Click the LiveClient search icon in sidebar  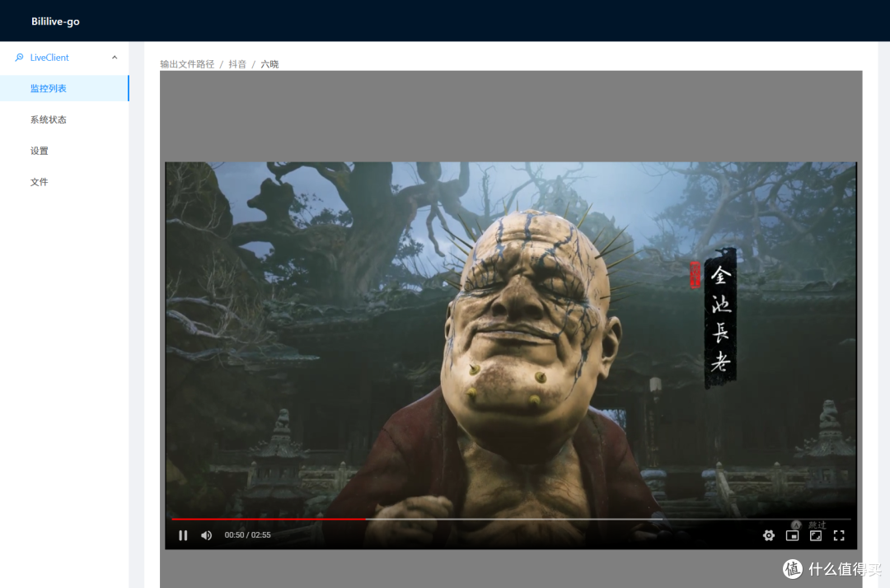click(19, 58)
